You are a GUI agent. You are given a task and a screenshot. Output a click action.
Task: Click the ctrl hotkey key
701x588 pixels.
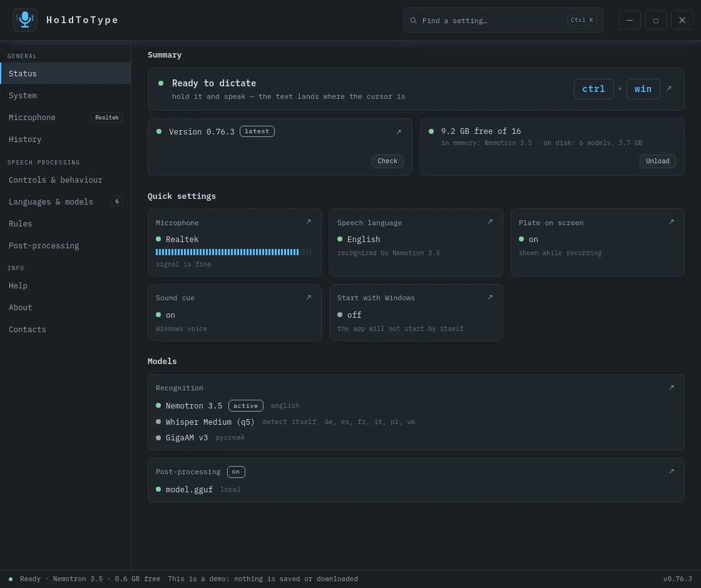[594, 89]
